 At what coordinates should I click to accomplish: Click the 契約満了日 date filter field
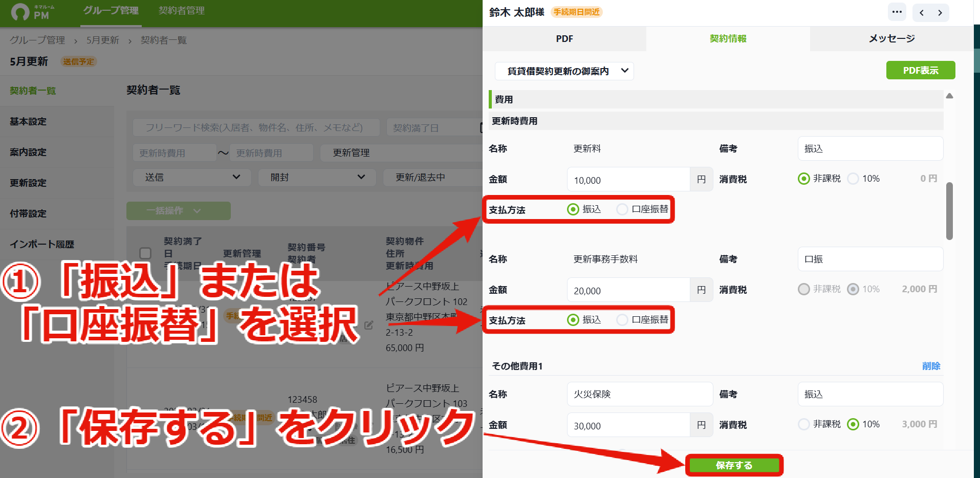click(x=435, y=128)
